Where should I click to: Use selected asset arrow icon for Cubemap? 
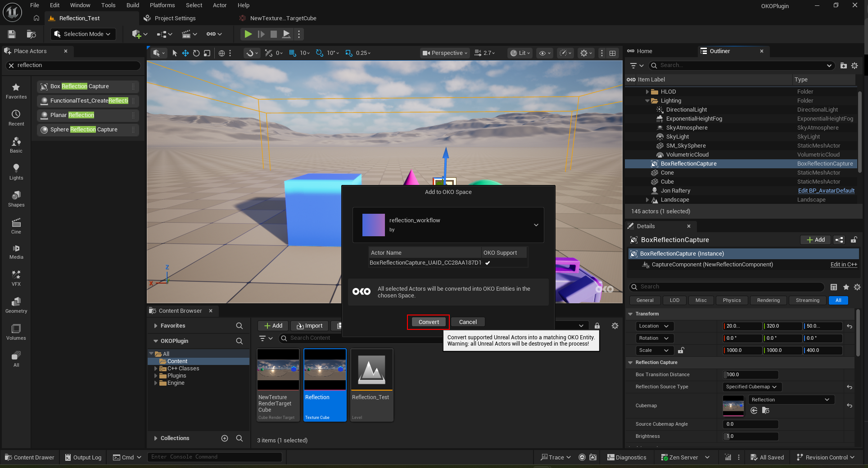point(754,410)
